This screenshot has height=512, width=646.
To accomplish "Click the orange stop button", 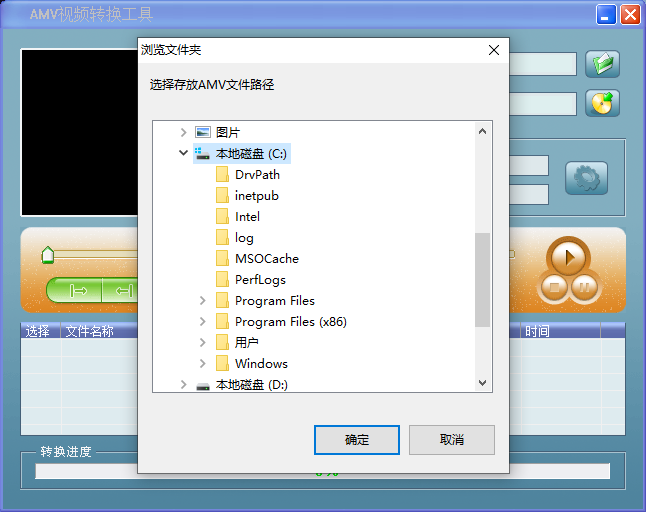I will click(554, 287).
